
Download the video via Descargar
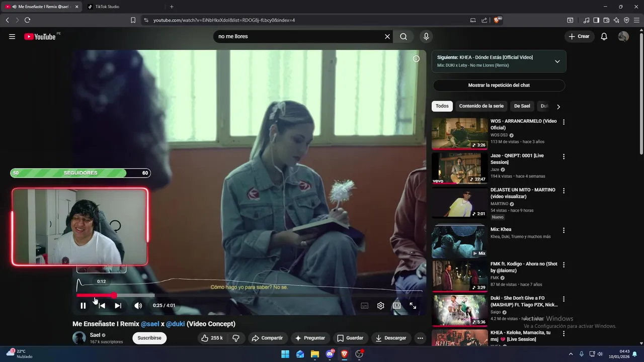click(391, 338)
